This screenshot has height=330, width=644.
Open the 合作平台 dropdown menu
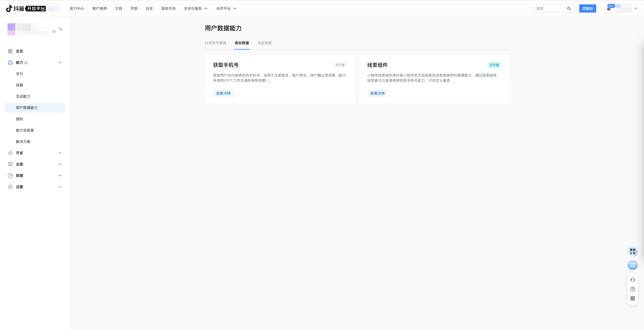(226, 8)
